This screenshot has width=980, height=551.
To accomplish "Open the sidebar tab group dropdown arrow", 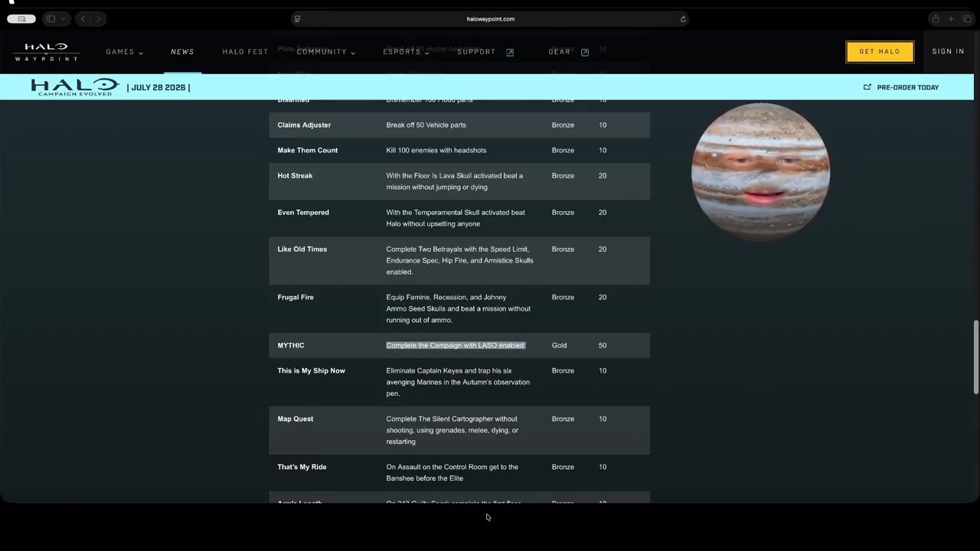I will coord(63,19).
